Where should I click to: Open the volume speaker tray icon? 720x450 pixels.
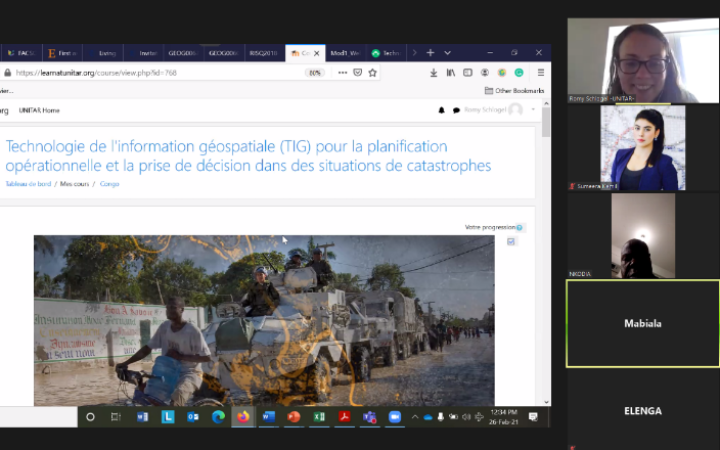click(x=467, y=417)
